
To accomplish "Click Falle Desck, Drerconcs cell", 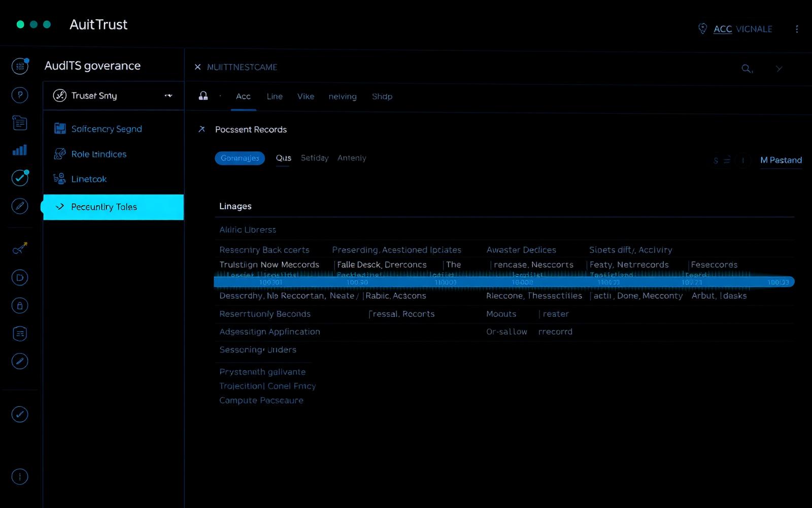I will [x=382, y=265].
